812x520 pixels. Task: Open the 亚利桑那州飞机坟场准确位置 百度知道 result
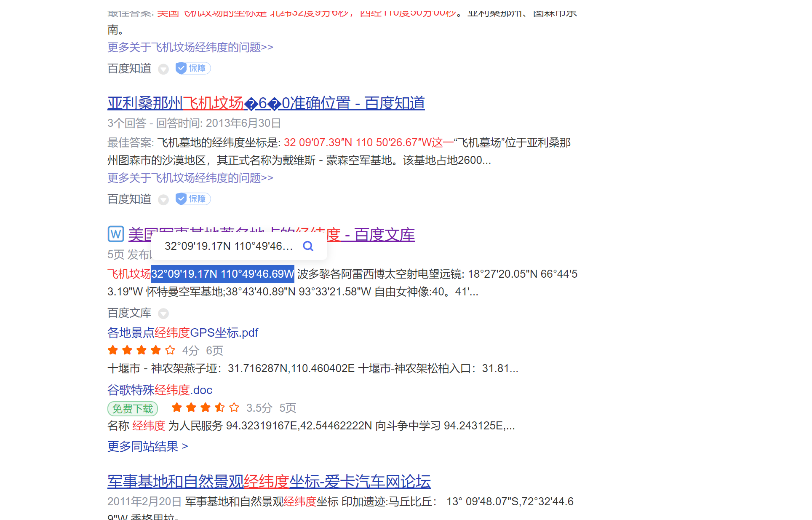tap(266, 103)
